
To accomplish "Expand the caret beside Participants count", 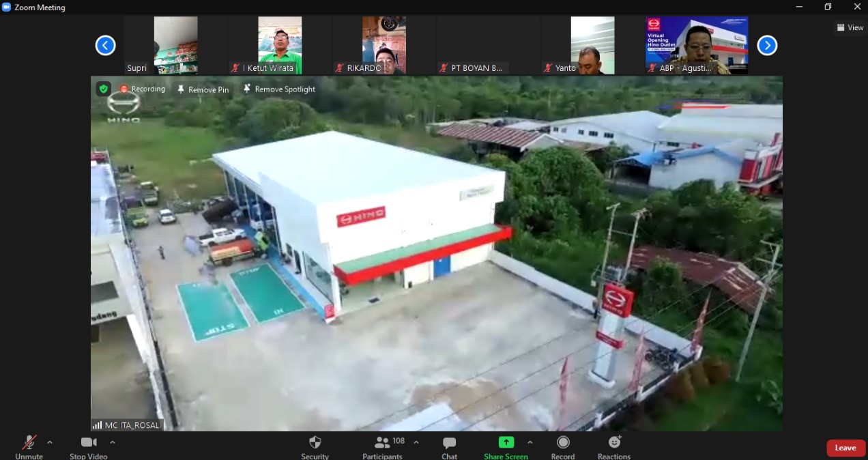I will pos(416,442).
